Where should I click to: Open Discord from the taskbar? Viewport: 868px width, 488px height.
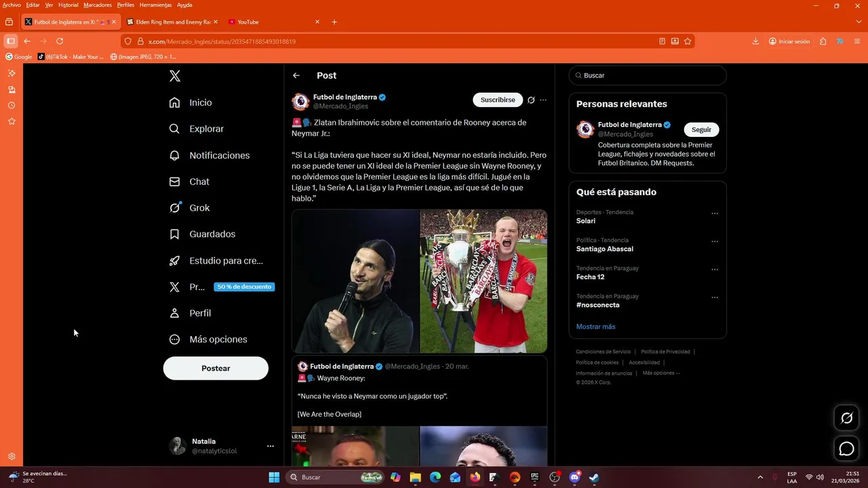(575, 477)
